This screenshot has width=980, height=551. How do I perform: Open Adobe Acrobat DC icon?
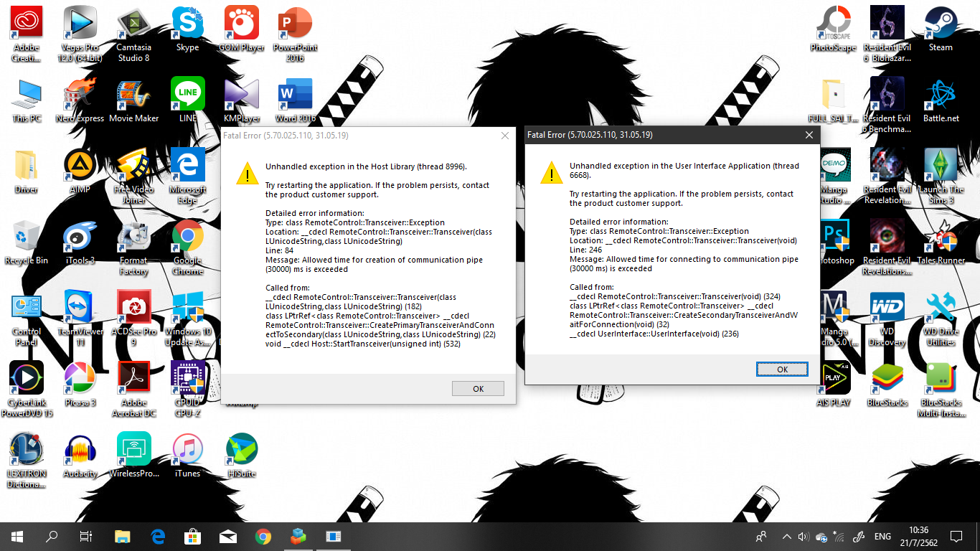(x=133, y=388)
